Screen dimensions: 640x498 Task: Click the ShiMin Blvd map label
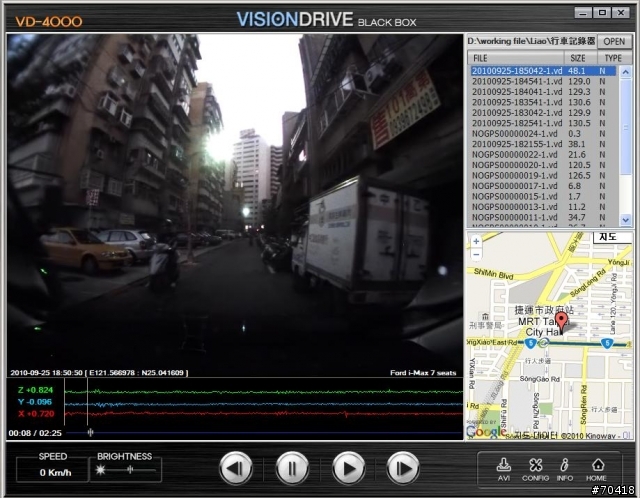[x=493, y=273]
